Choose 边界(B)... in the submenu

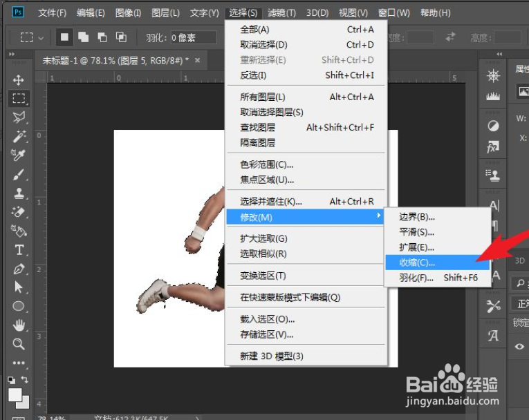coord(438,217)
